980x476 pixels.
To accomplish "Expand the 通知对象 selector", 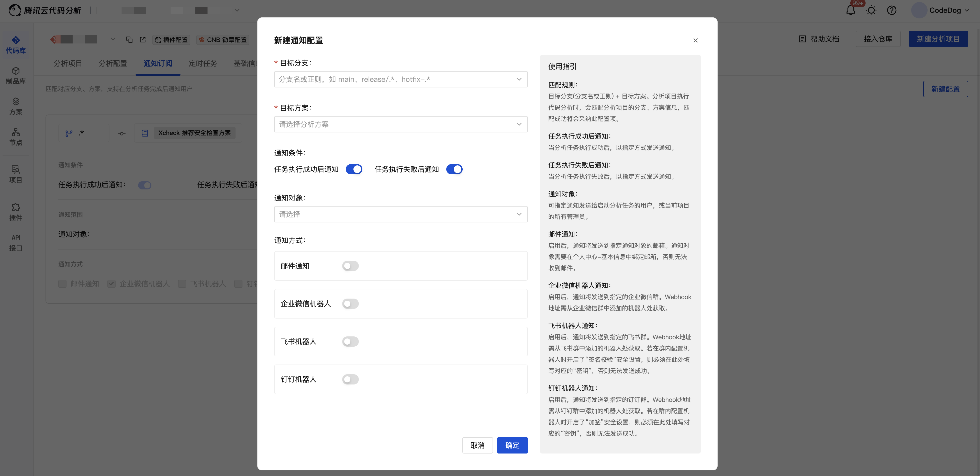I will 400,214.
